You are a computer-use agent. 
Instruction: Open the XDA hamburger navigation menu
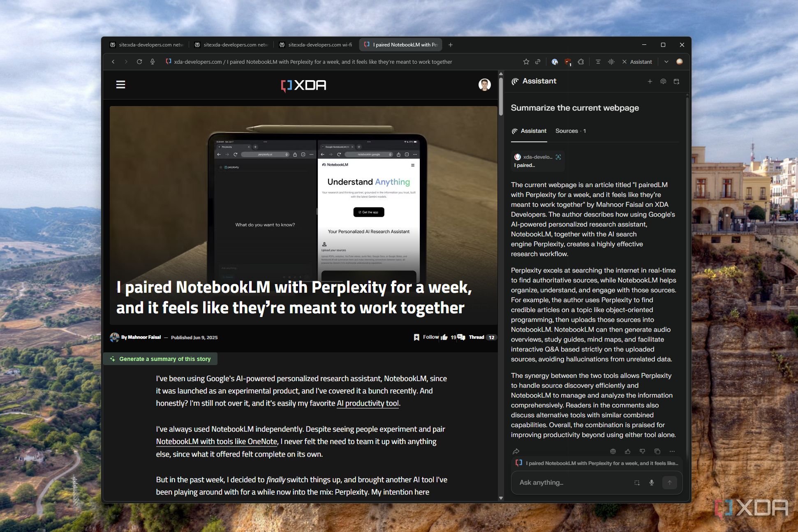(120, 84)
